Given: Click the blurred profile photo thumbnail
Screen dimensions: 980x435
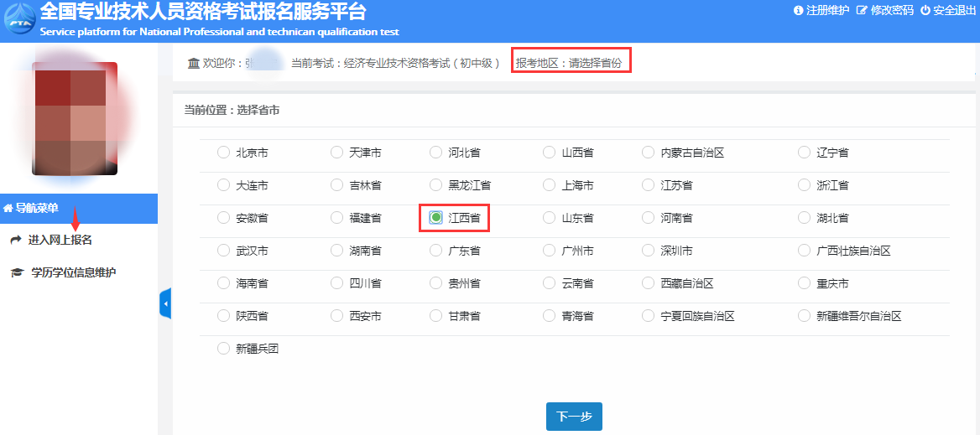Looking at the screenshot, I should click(75, 118).
